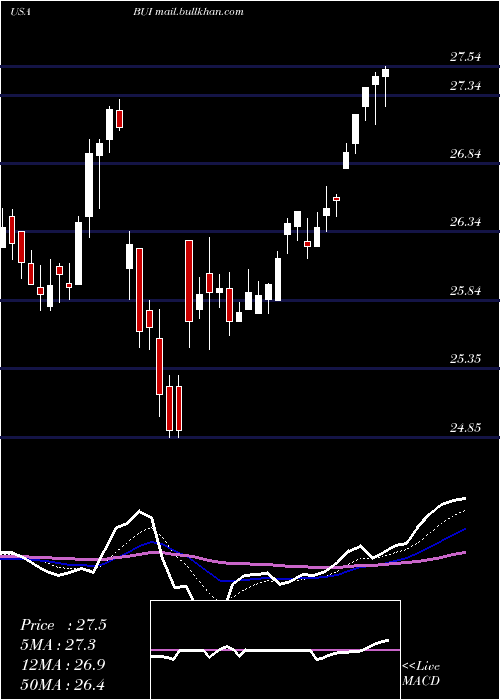Click the 25.35 price level label
The image size is (500, 700).
pos(465,359)
